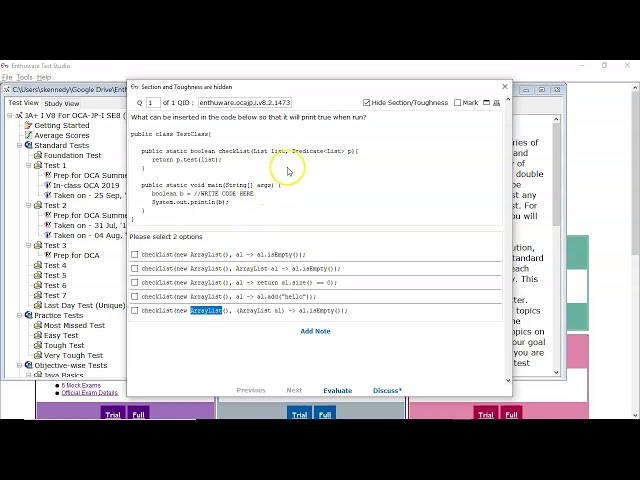
Task: Check option '(ArrayList al) -> al.isEmpty()'
Action: click(x=135, y=311)
